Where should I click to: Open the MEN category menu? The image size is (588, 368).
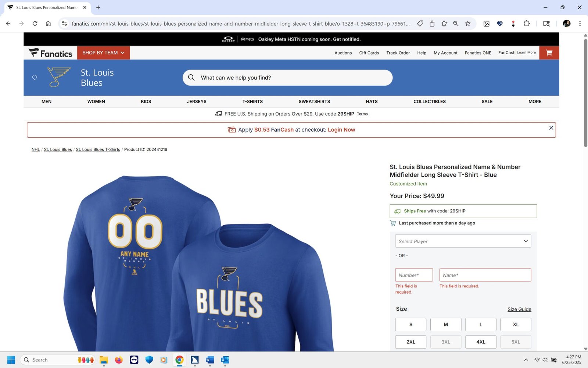click(x=46, y=102)
